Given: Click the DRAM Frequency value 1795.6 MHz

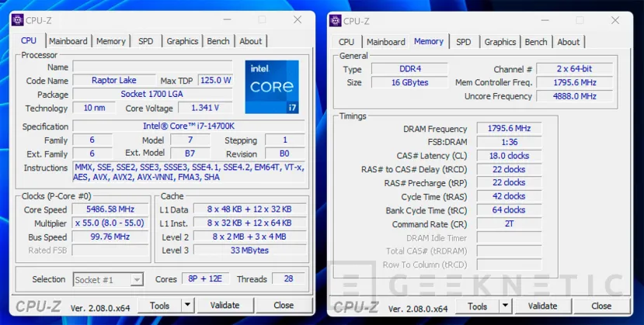Looking at the screenshot, I should click(510, 128).
